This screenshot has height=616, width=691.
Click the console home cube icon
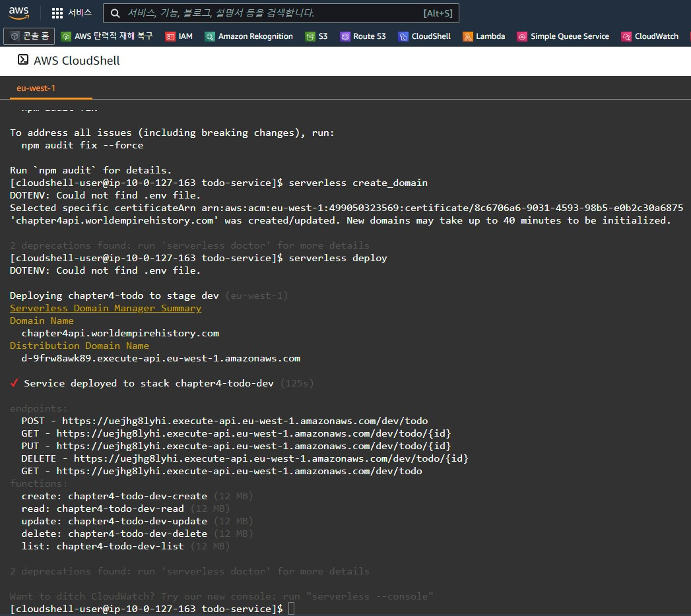click(15, 36)
